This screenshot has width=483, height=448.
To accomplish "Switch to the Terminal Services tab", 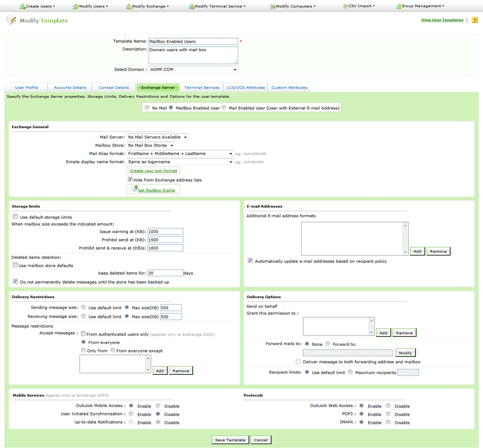I will click(202, 88).
